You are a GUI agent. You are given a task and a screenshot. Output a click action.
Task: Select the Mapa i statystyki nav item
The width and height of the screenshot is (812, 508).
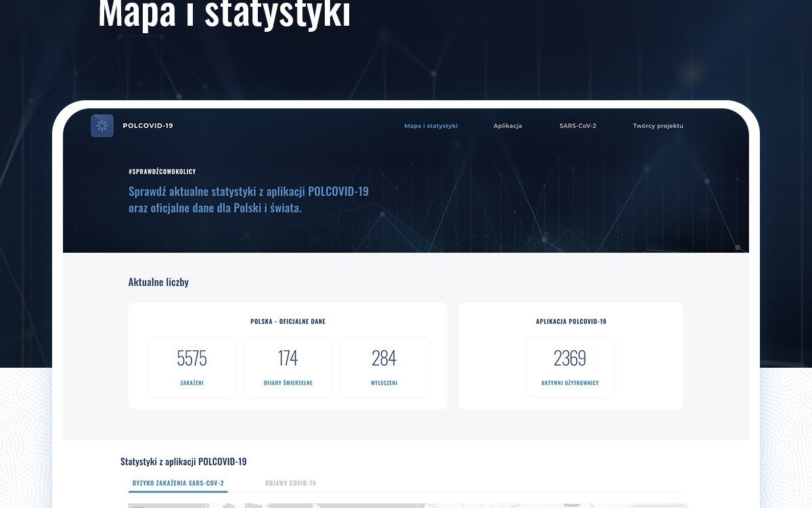click(x=430, y=125)
